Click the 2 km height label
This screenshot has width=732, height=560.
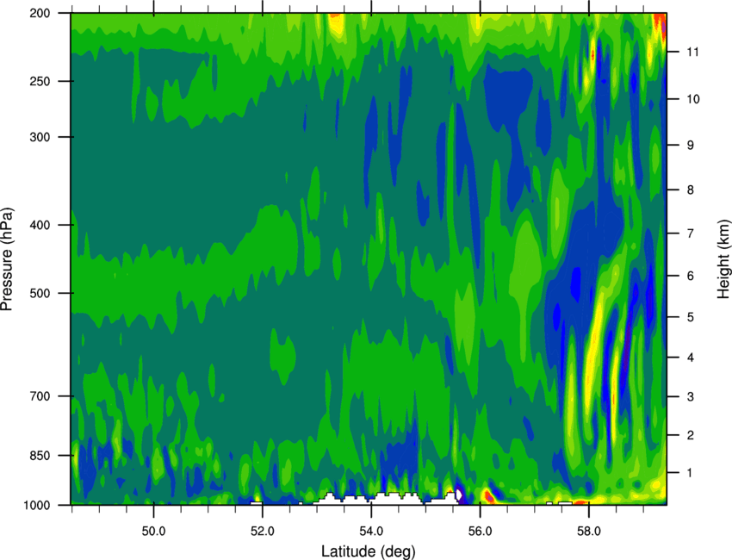[691, 435]
